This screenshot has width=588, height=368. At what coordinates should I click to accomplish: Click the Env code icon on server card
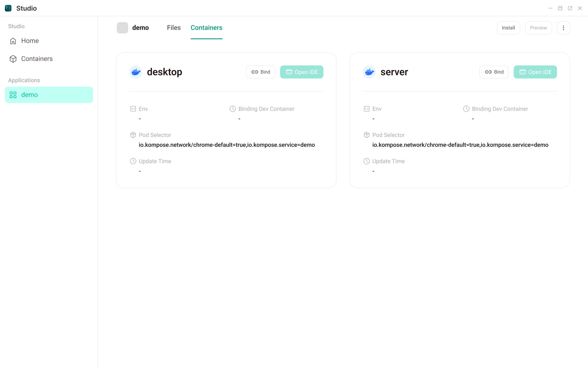367,109
